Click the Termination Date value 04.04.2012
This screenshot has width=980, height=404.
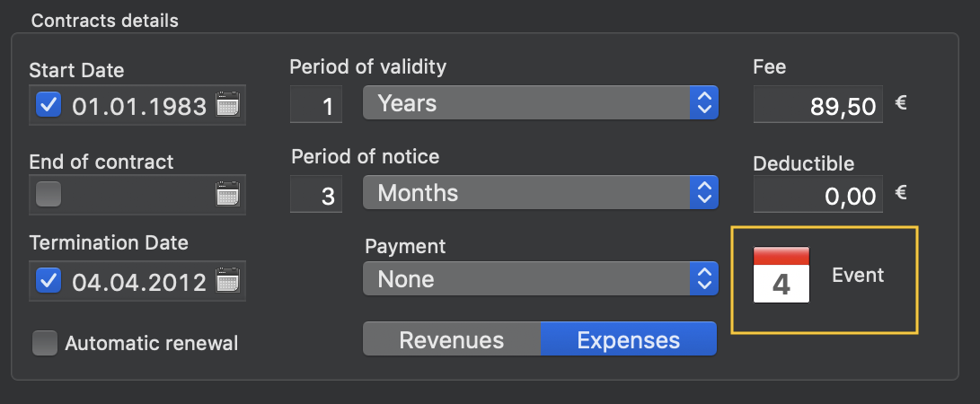click(139, 282)
